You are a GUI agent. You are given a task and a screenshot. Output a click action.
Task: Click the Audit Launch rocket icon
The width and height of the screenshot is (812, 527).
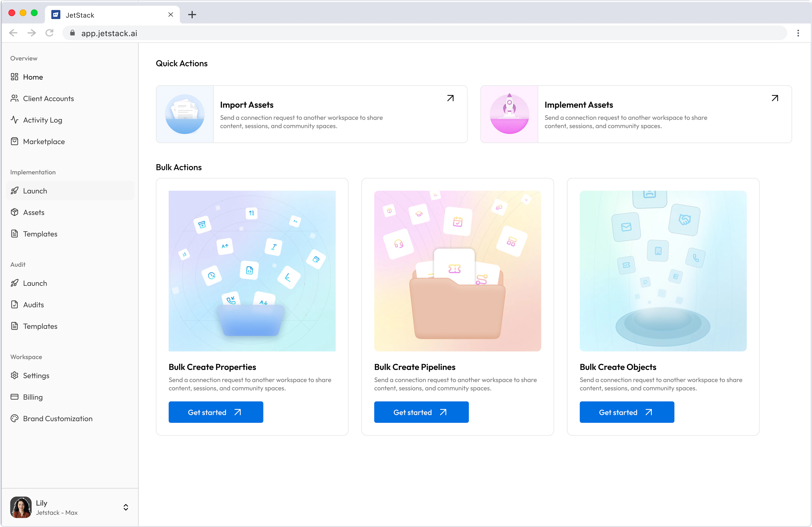pos(14,283)
